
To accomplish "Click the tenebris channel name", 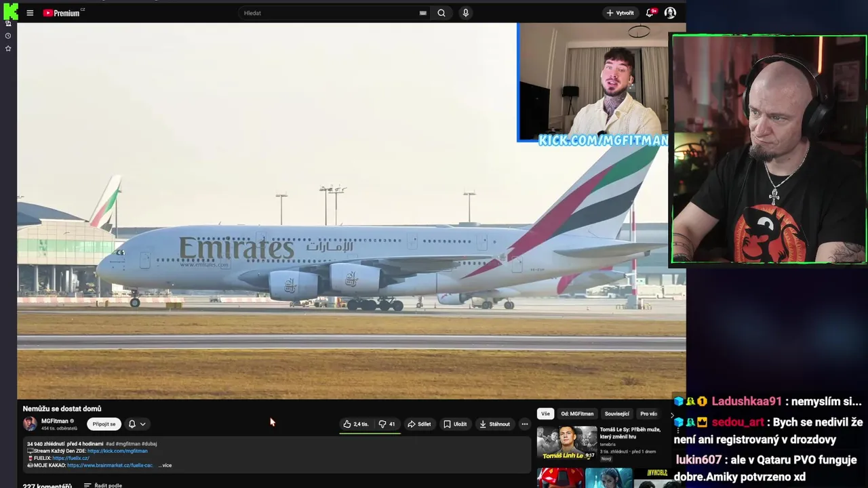I will pos(608,445).
